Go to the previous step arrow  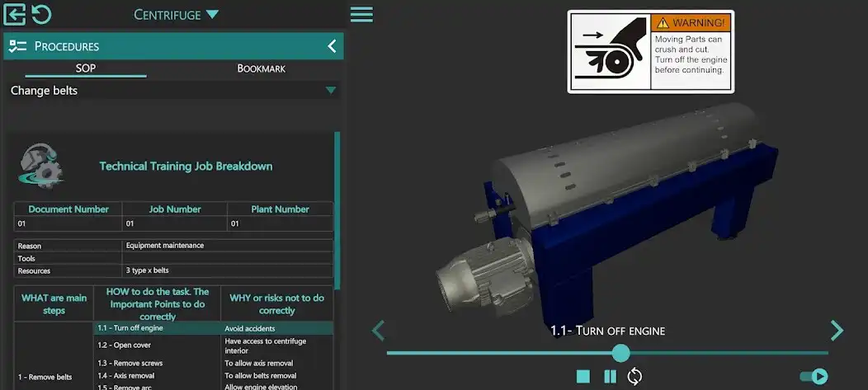[x=378, y=331]
